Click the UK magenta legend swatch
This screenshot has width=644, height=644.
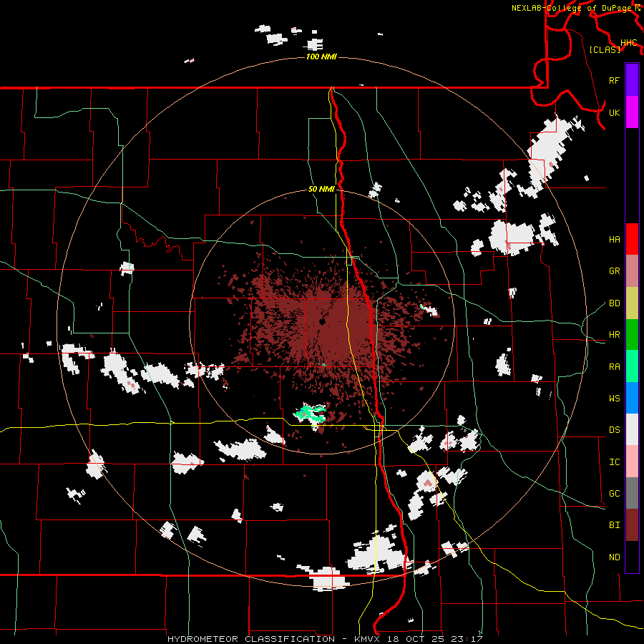point(632,112)
